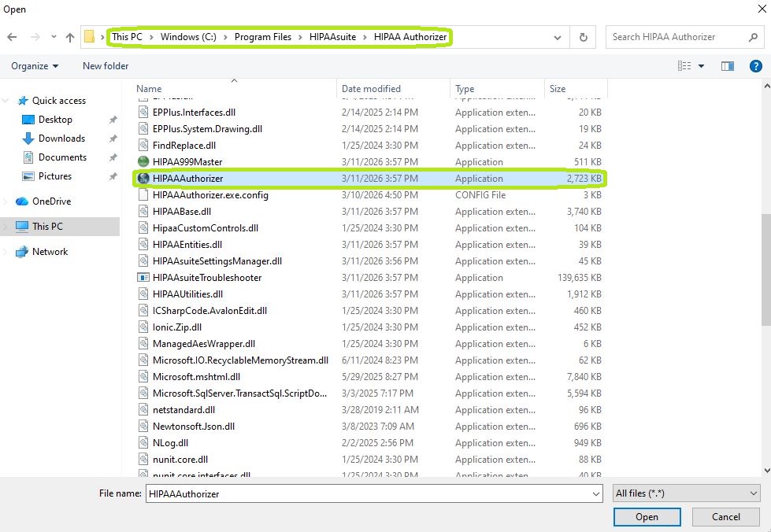771x532 pixels.
Task: Sort files by the Name column
Action: pos(234,89)
